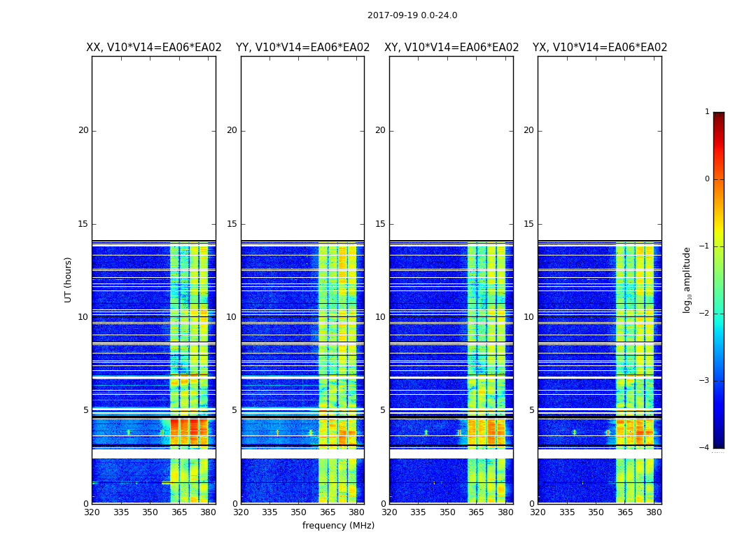Click the colorbar tick label -3
The image size is (735, 560).
pos(705,381)
